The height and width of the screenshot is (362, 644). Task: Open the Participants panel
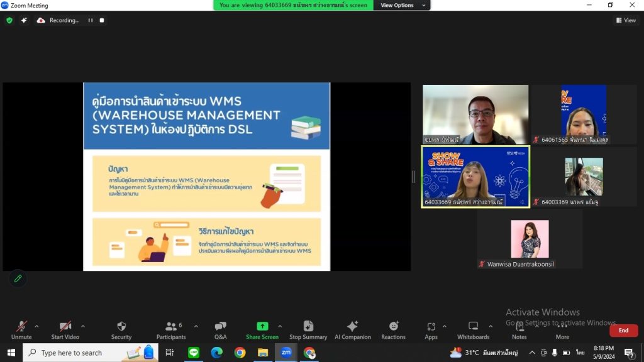pyautogui.click(x=171, y=331)
